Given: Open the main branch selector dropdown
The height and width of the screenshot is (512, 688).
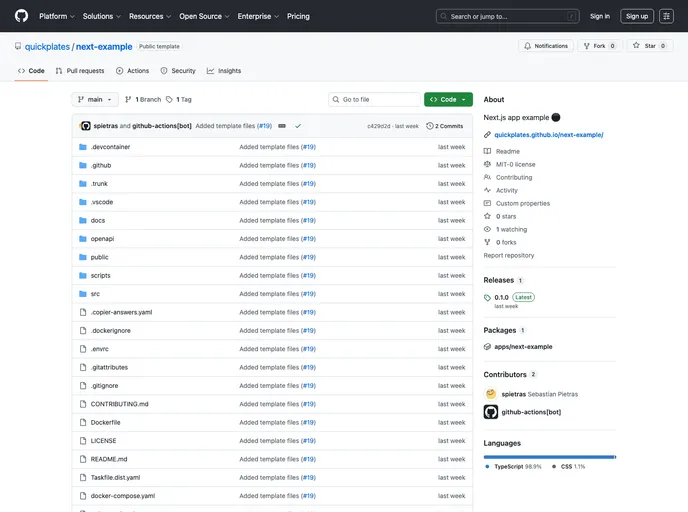Looking at the screenshot, I should tap(95, 100).
